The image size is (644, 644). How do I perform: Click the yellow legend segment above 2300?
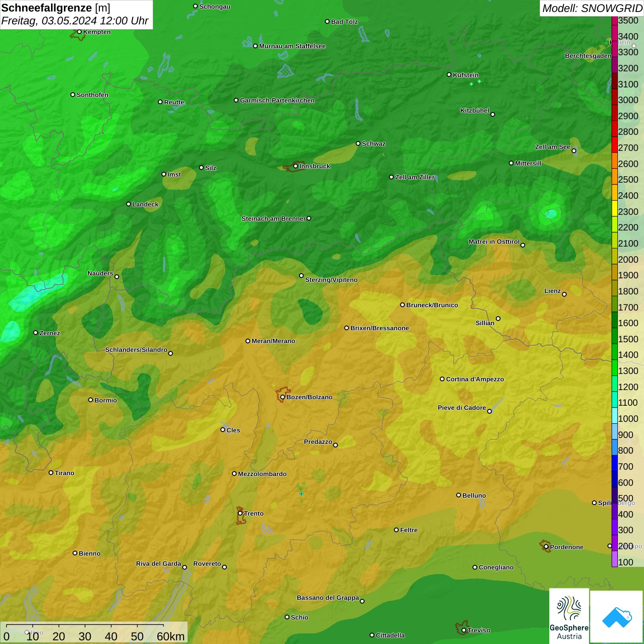(615, 208)
